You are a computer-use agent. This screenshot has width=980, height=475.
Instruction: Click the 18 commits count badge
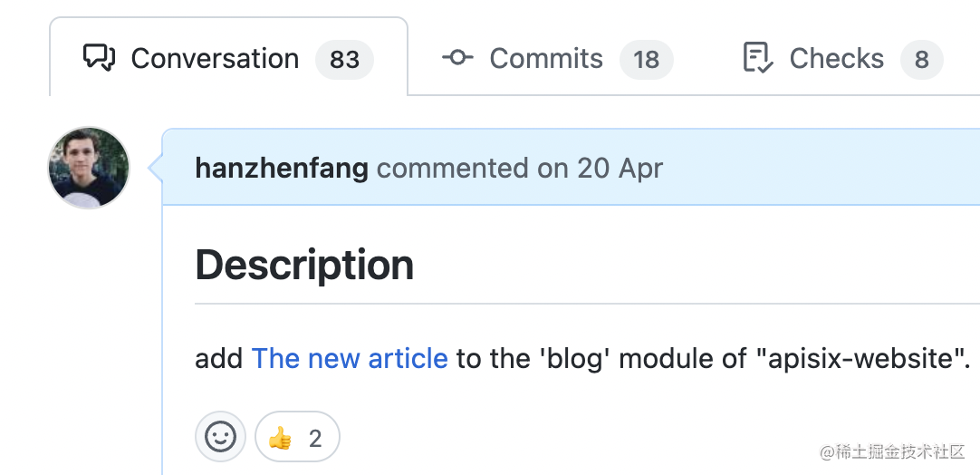pyautogui.click(x=647, y=60)
